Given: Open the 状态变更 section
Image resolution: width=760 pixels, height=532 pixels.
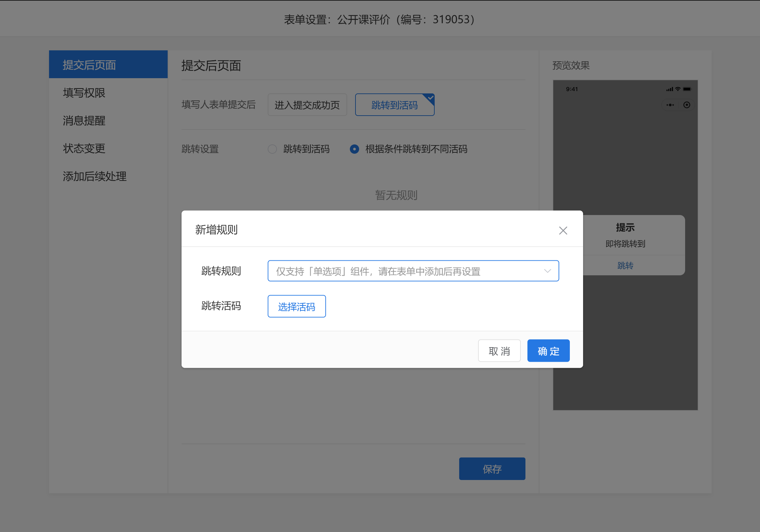Looking at the screenshot, I should [x=84, y=148].
